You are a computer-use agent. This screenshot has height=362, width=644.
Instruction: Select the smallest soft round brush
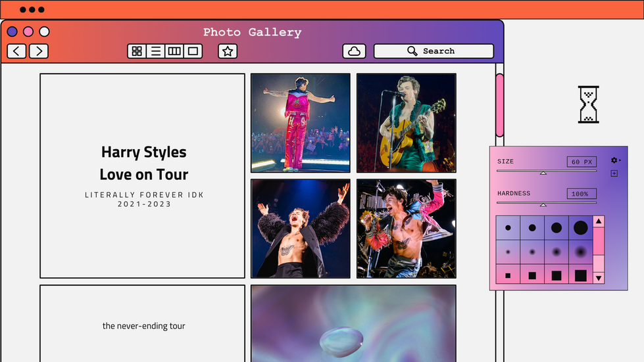pos(508,252)
